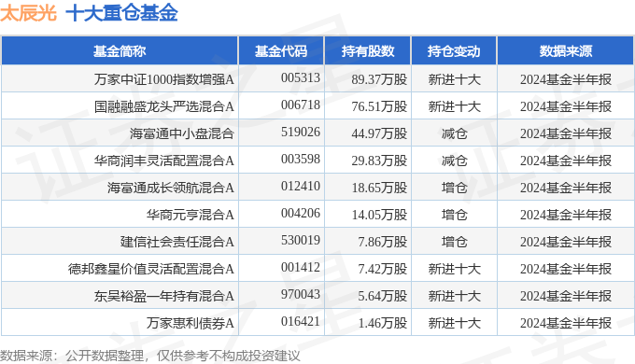Click fund code 001412
The width and height of the screenshot is (635, 364).
pyautogui.click(x=301, y=268)
